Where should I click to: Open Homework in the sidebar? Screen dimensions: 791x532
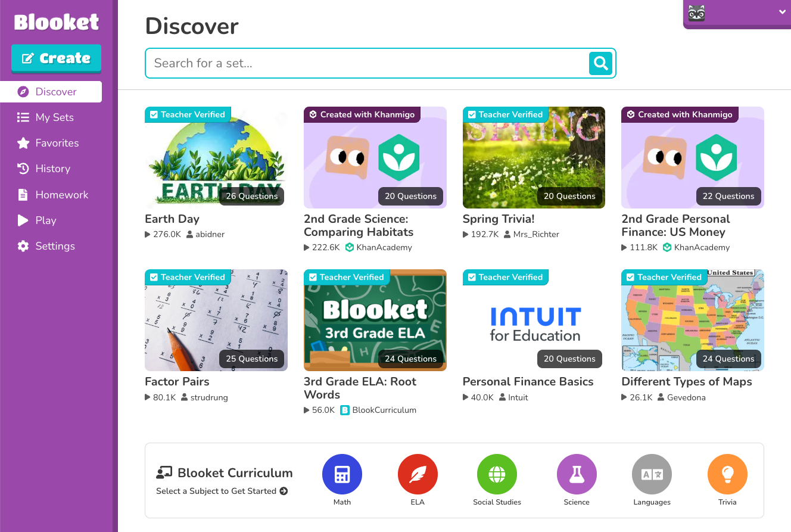tap(51, 195)
